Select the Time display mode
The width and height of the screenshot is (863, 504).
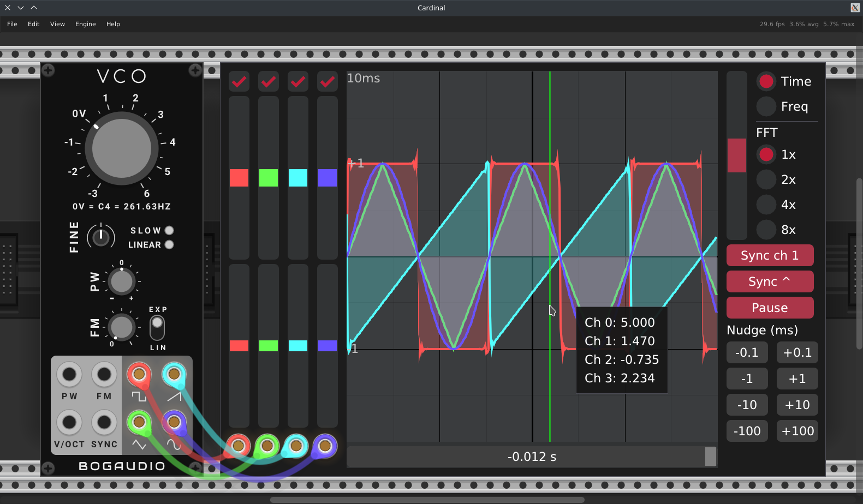tap(766, 81)
